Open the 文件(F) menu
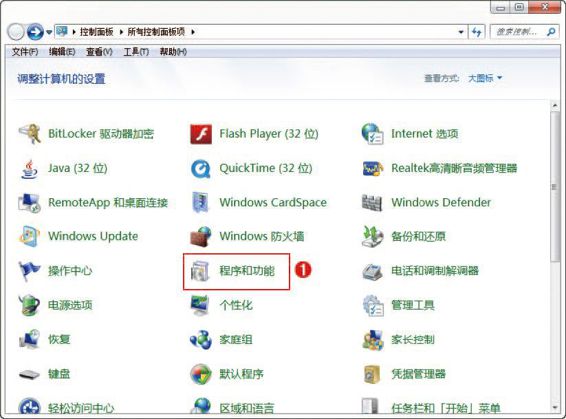Screen dimensions: 566x419 (25, 52)
